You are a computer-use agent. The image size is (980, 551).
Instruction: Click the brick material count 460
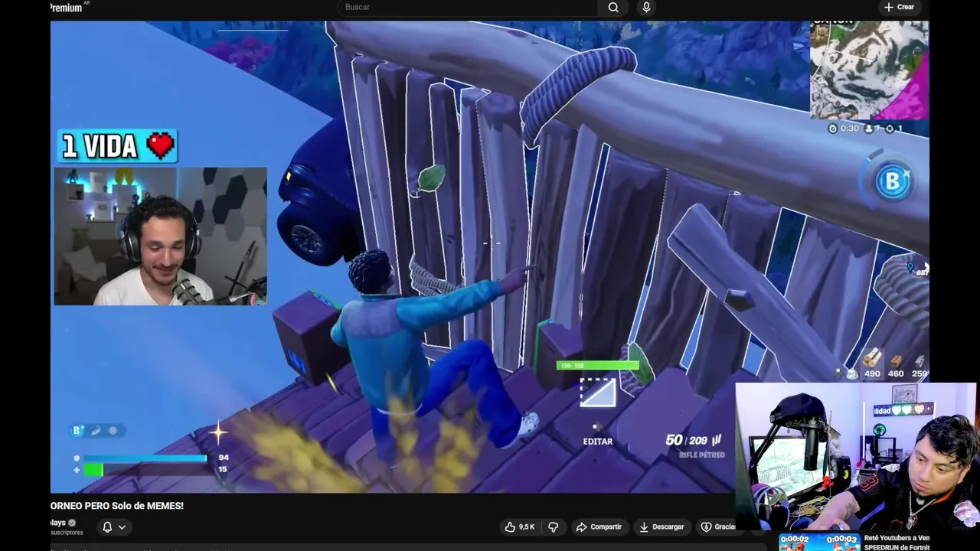[896, 373]
